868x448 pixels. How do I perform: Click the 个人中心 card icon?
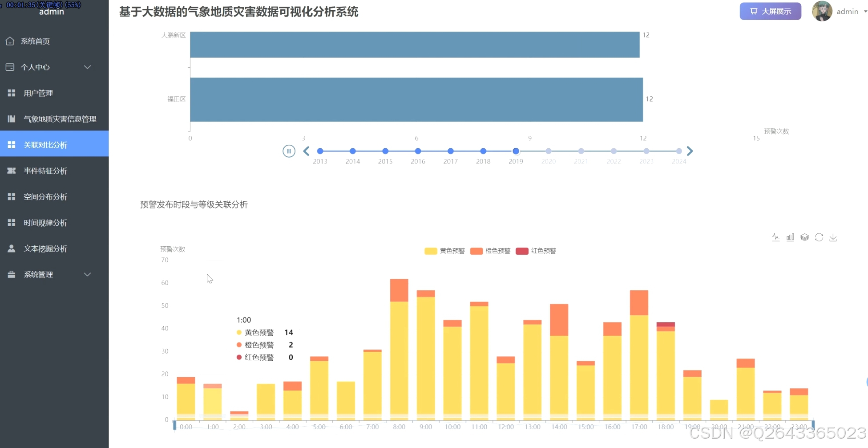[x=10, y=67]
